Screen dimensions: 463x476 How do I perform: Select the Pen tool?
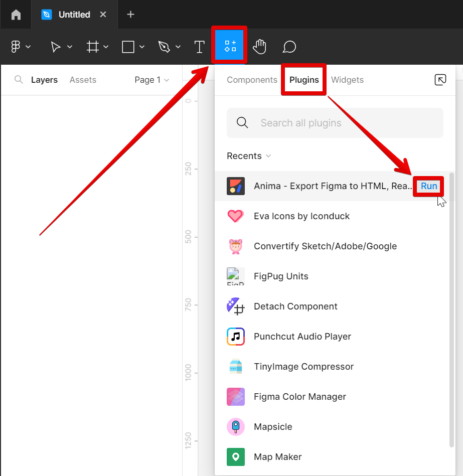click(165, 47)
